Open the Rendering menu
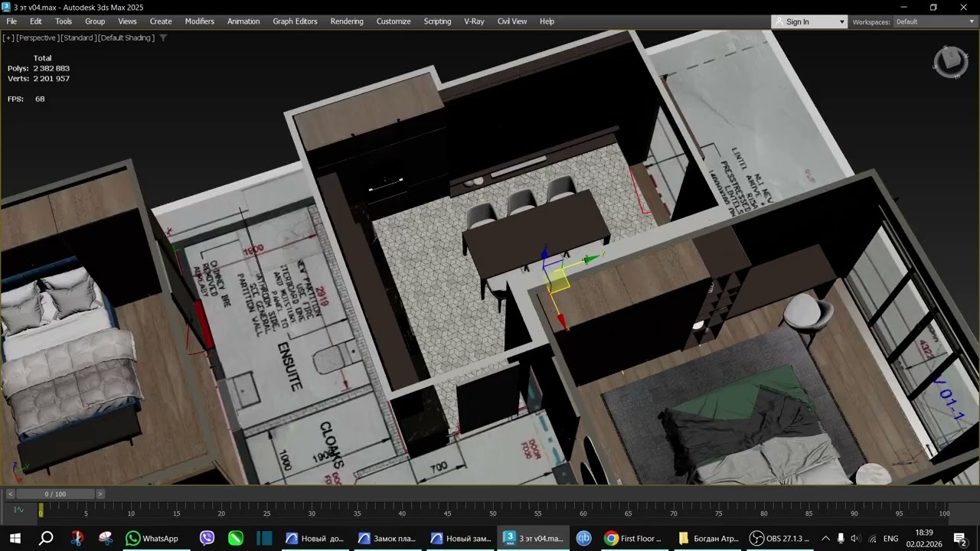Image resolution: width=980 pixels, height=551 pixels. (347, 21)
